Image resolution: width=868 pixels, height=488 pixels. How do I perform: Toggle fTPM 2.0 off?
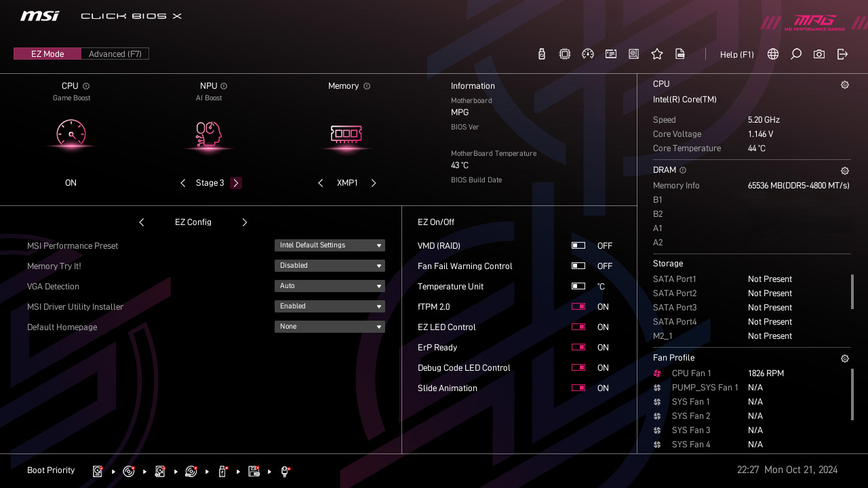[578, 306]
